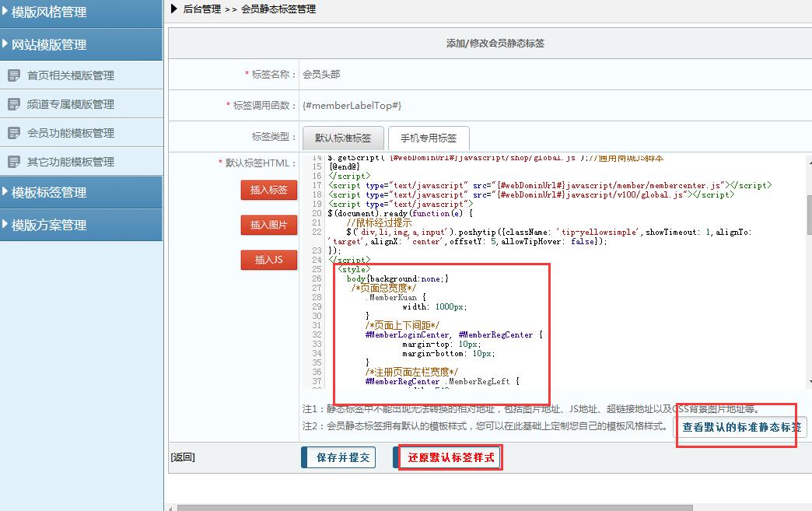Switch to the 手机专用标签 tab
This screenshot has width=812, height=511.
tap(428, 138)
